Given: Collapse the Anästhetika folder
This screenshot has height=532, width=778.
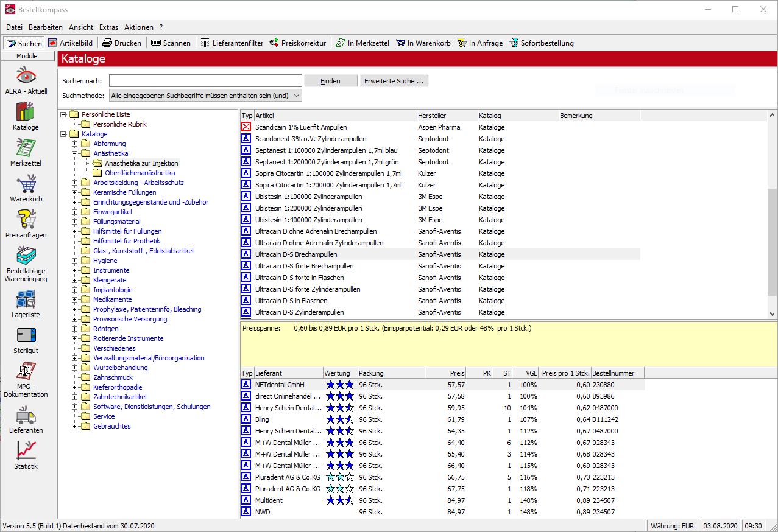Looking at the screenshot, I should 75,153.
